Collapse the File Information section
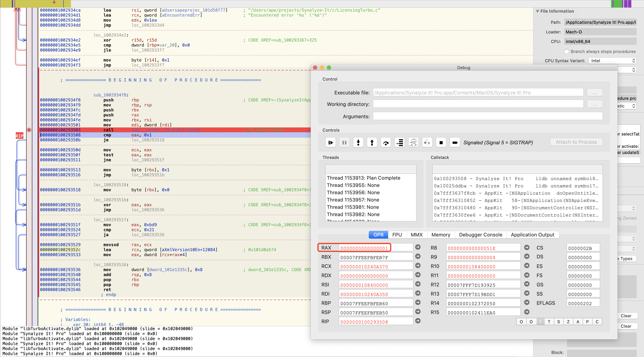The image size is (644, 357). [x=538, y=11]
